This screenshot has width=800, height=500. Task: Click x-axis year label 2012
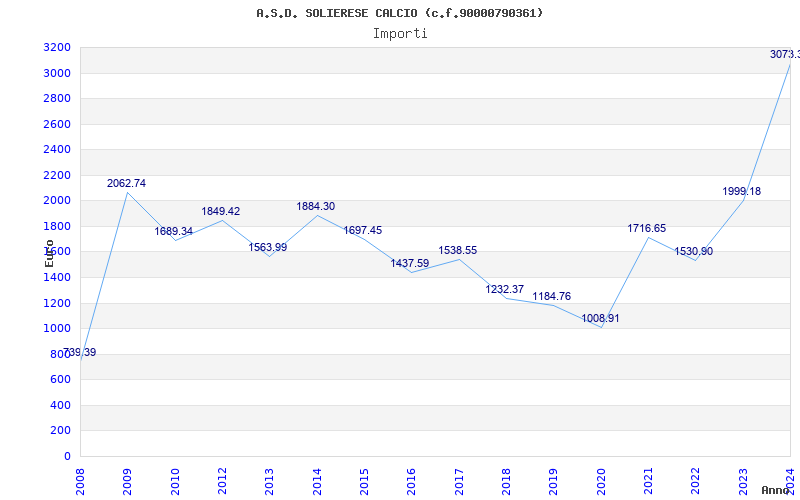222,482
